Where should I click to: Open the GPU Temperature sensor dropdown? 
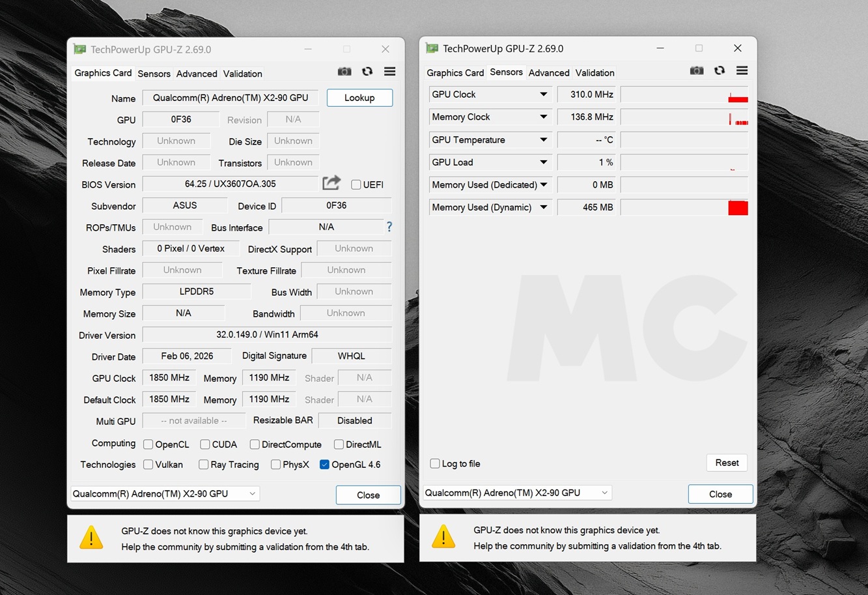pyautogui.click(x=543, y=139)
